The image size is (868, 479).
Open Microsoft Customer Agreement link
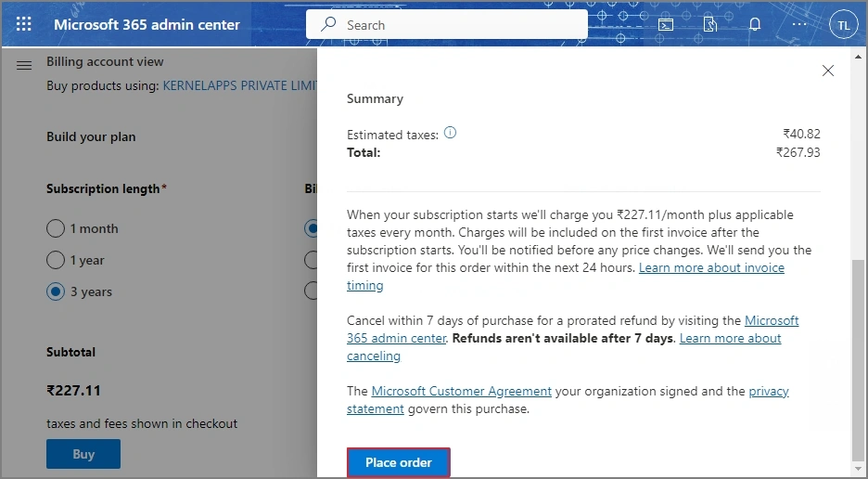(461, 391)
